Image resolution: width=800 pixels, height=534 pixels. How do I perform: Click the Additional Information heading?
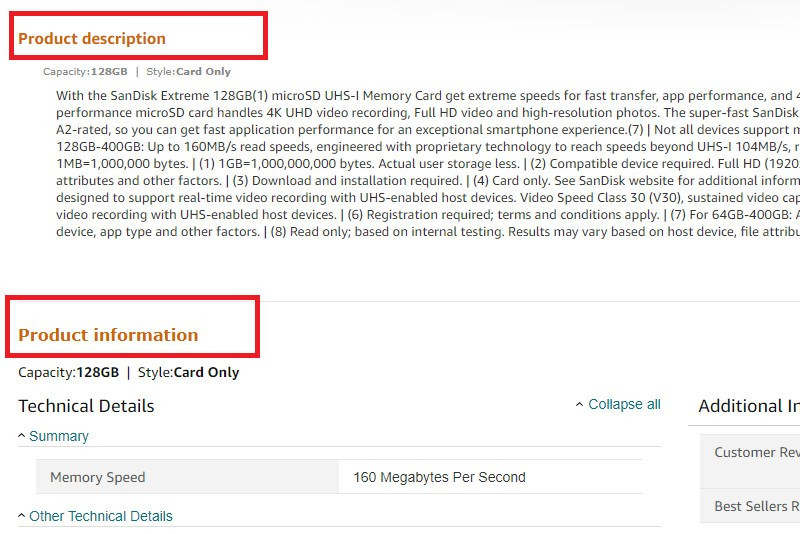click(748, 406)
